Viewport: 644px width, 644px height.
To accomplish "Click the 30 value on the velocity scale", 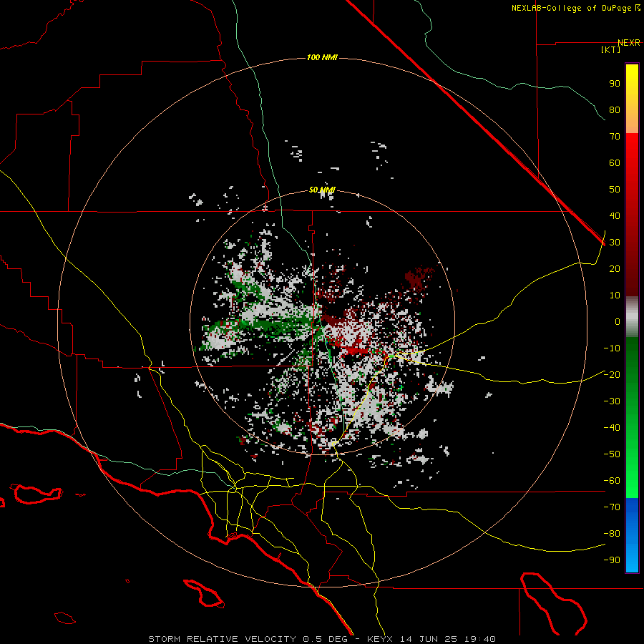I will 615,243.
